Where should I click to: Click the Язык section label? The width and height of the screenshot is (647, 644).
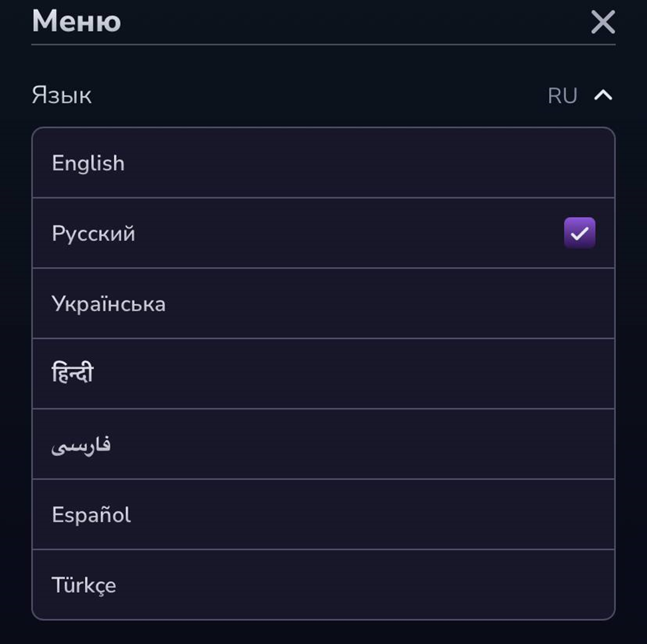click(x=62, y=96)
